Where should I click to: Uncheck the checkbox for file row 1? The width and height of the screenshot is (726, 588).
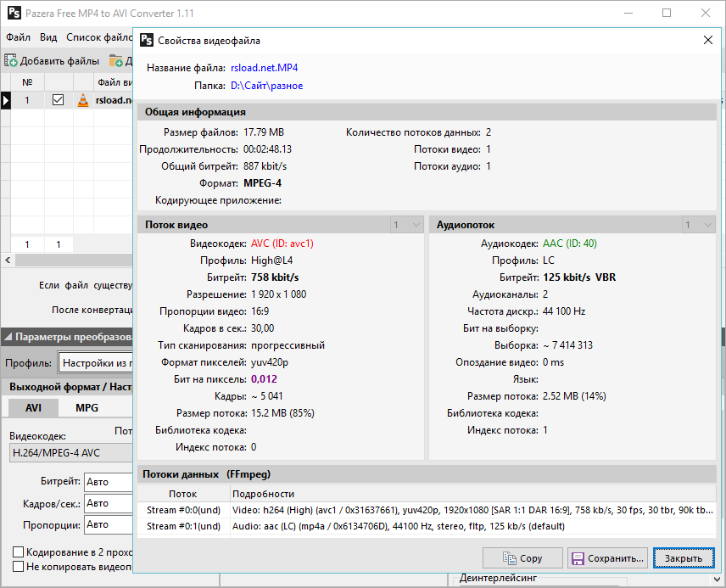coord(58,100)
